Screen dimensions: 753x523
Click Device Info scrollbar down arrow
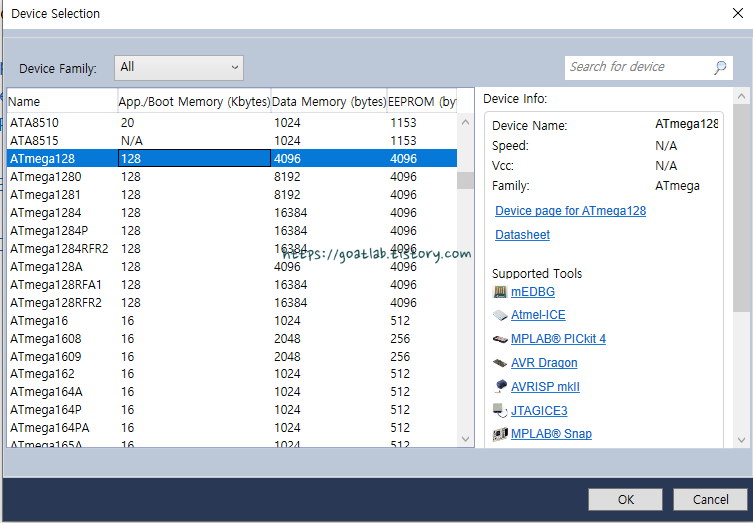pyautogui.click(x=741, y=439)
